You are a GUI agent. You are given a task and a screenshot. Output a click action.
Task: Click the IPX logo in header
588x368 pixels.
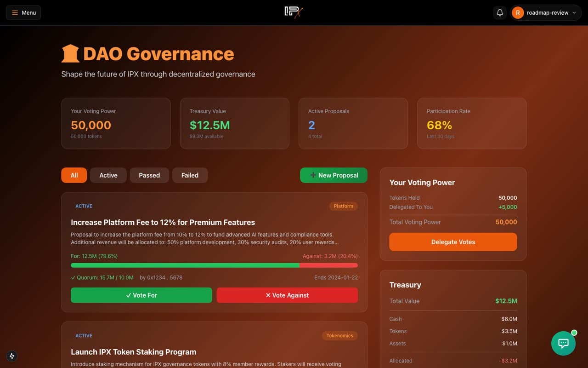(x=294, y=12)
